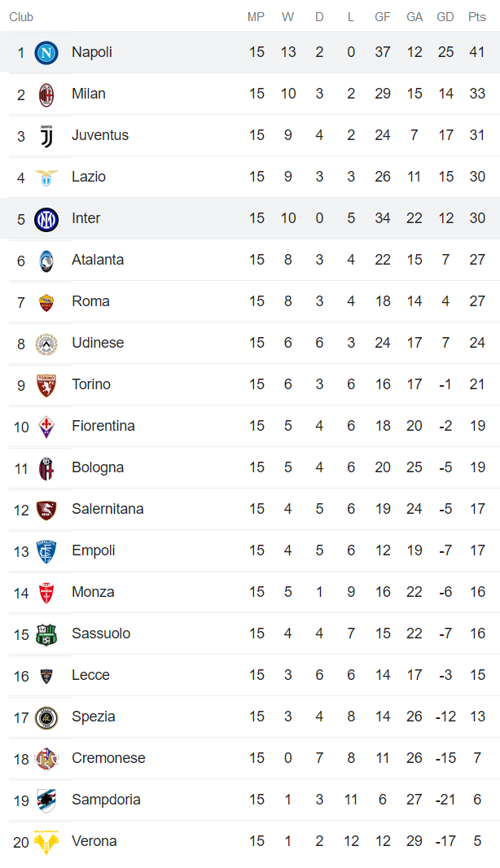Click the Udinese club crest icon
The height and width of the screenshot is (868, 500).
point(46,344)
